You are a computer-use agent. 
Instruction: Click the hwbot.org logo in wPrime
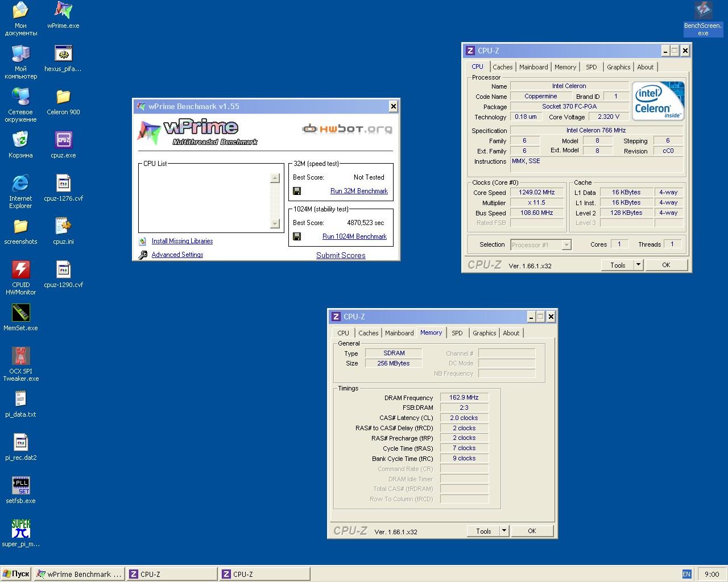pyautogui.click(x=347, y=128)
